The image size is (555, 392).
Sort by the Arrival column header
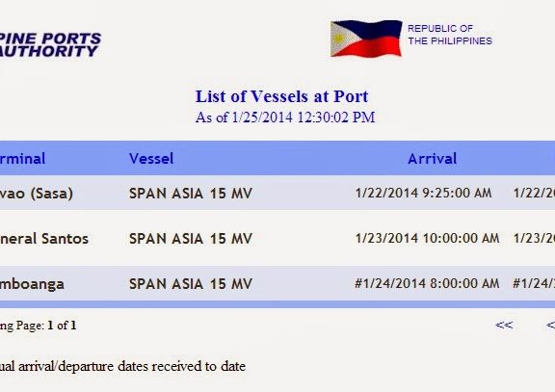click(433, 159)
